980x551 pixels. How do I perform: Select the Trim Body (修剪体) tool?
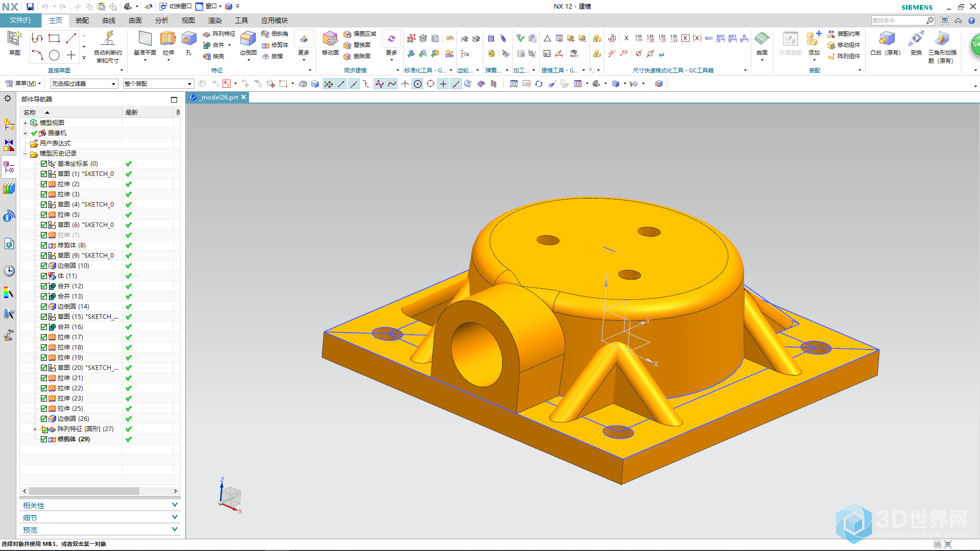275,45
